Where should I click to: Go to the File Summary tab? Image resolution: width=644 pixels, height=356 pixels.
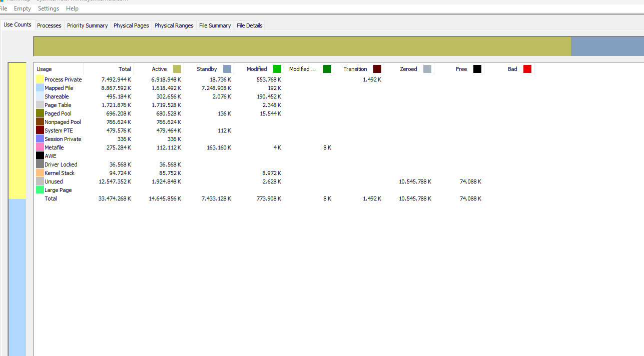pos(215,25)
